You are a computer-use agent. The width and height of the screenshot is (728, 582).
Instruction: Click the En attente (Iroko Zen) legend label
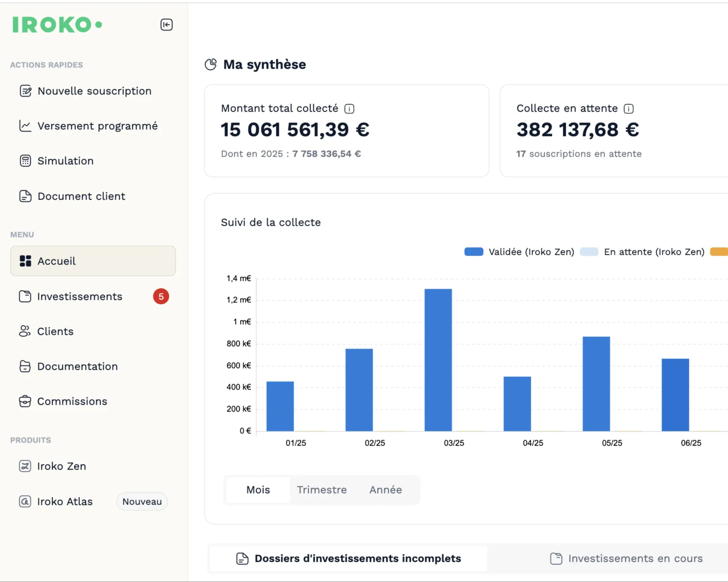tap(654, 252)
